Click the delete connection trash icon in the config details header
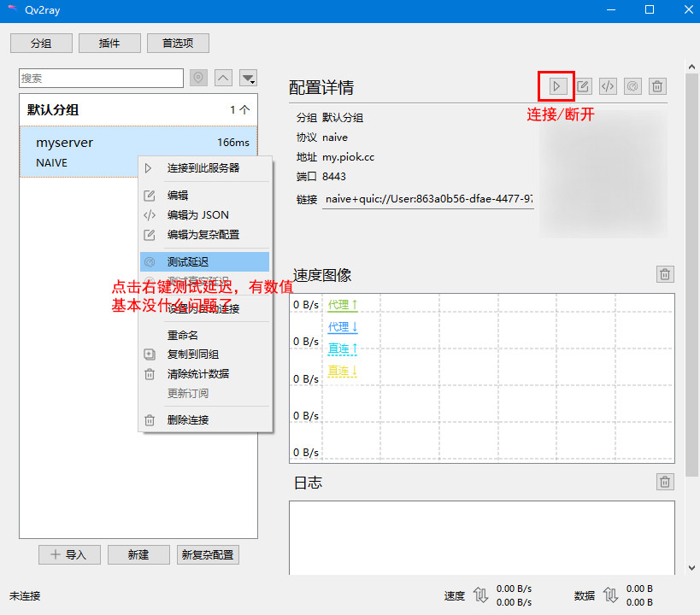The height and width of the screenshot is (615, 700). click(657, 86)
